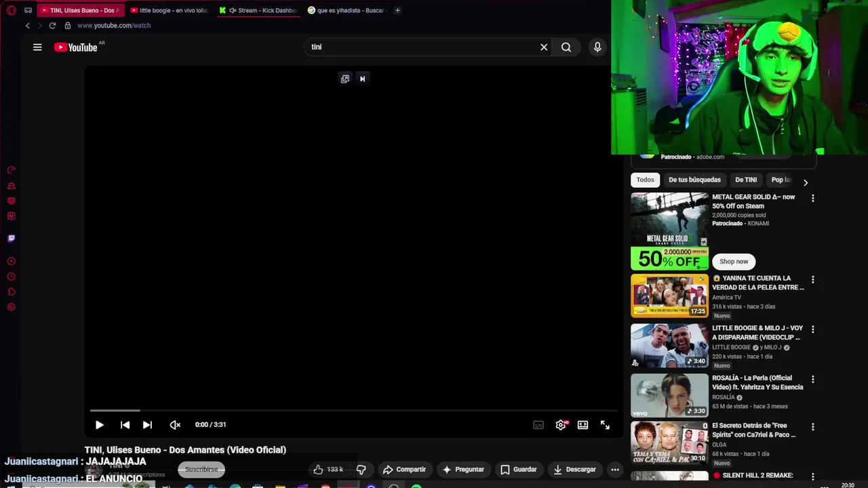Open options for the Metal Gear Solid ad
The width and height of the screenshot is (868, 488).
click(812, 199)
